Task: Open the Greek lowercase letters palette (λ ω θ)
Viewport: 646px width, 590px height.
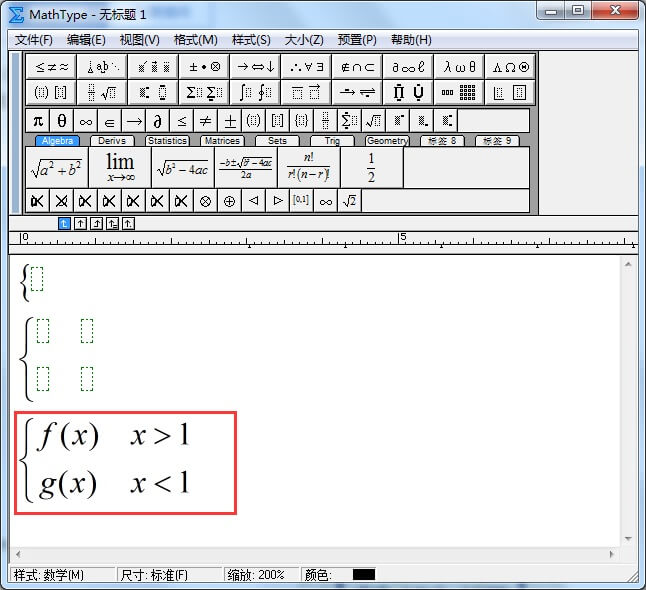Action: tap(460, 67)
